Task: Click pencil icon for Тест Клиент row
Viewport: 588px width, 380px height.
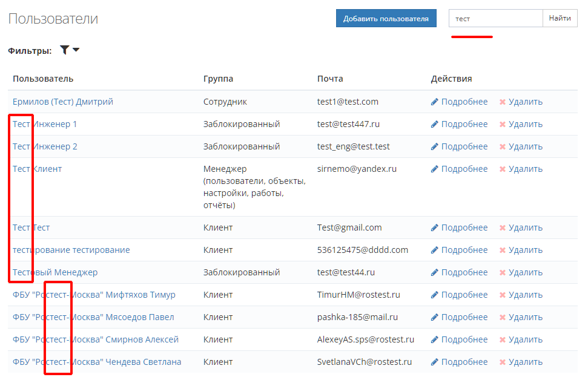Action: pyautogui.click(x=434, y=169)
